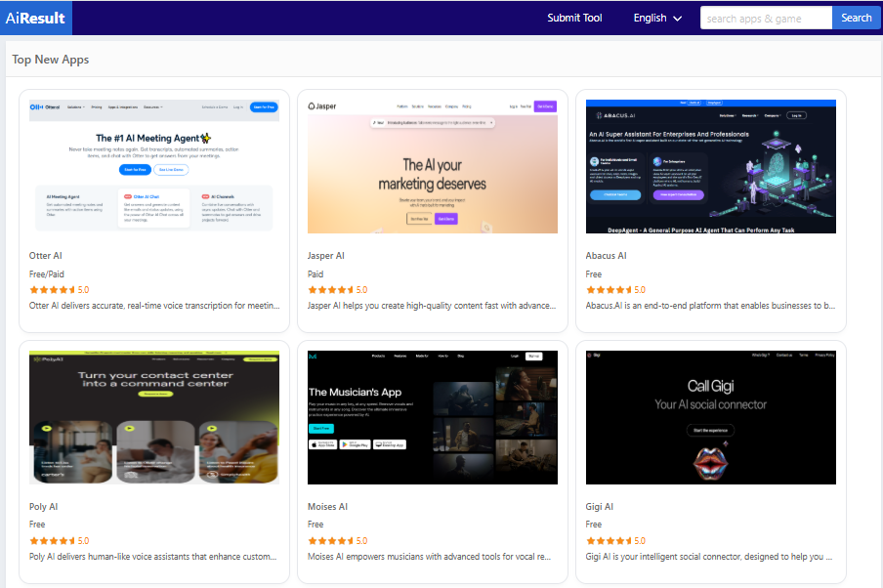Screen dimensions: 883x588
Task: Open the Submit Tool page
Action: pos(574,18)
